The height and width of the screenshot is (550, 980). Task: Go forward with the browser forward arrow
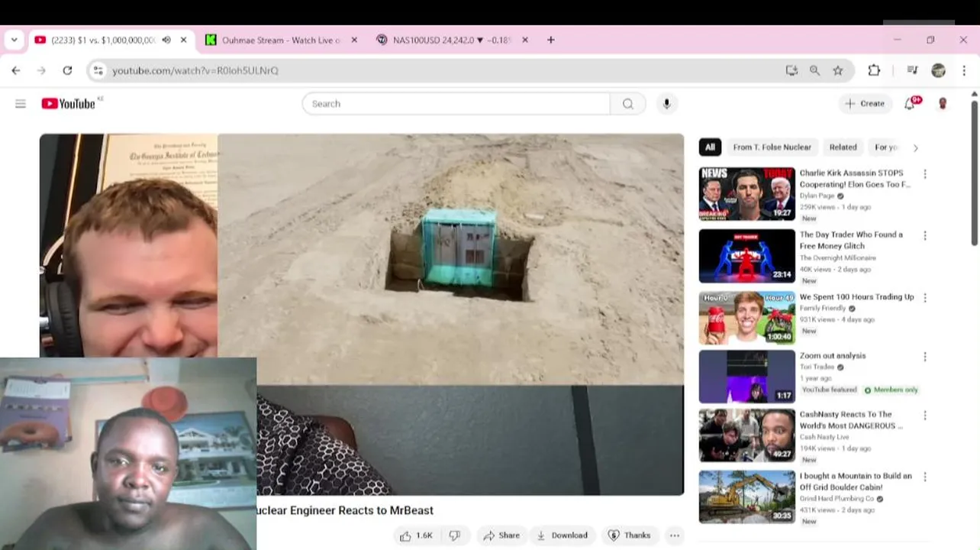point(41,70)
